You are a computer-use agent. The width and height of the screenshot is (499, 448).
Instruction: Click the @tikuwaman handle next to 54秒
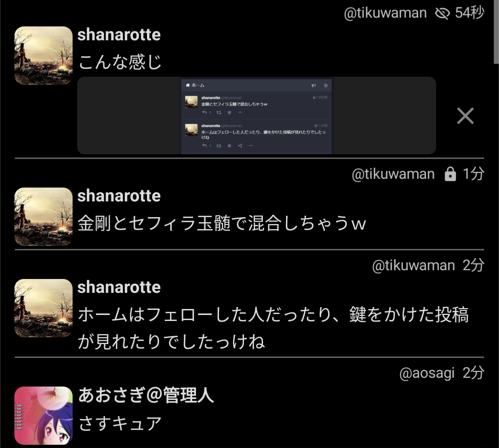[385, 13]
